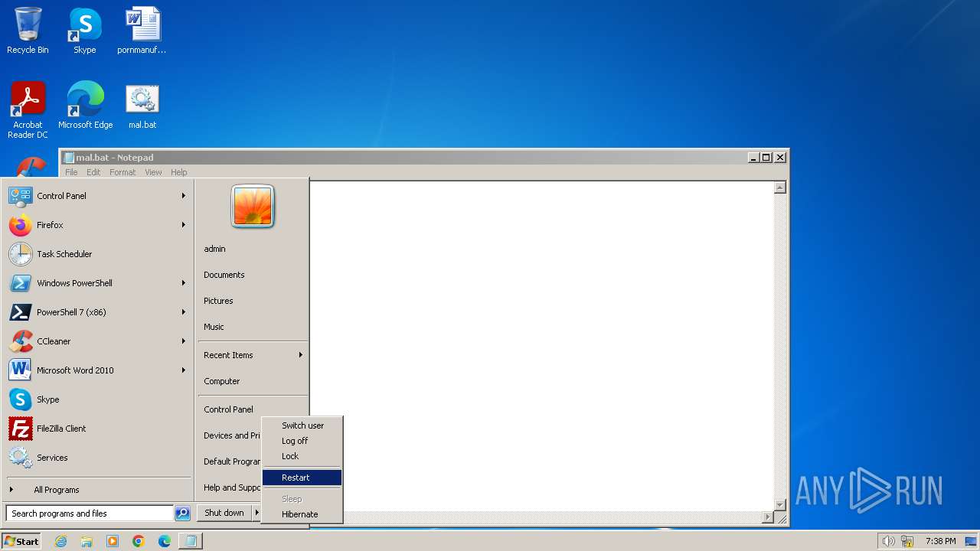Open the Skype desktop shortcut

[x=85, y=31]
